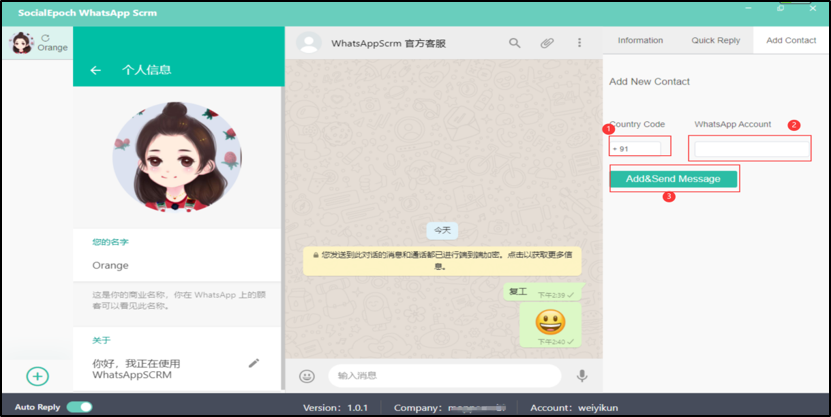Click the Version: 1.0.1 status text
This screenshot has width=831, height=417.
(335, 407)
